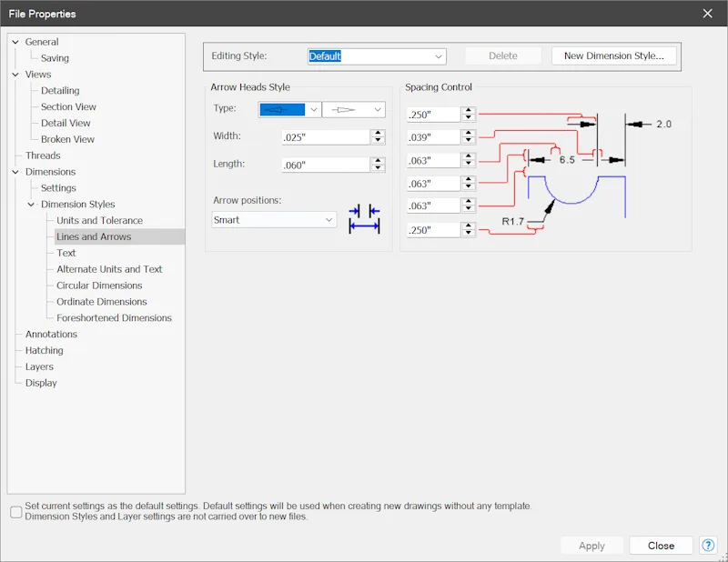Open Section View settings

tap(68, 106)
